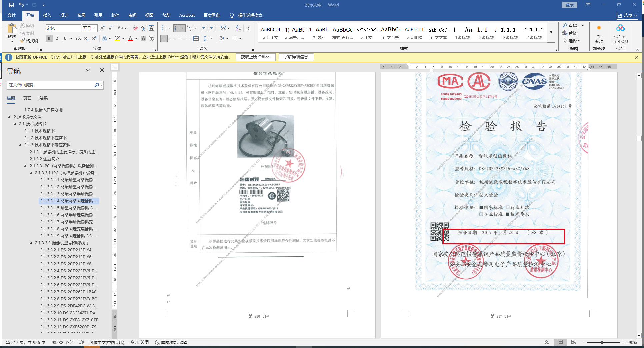Expand the styles gallery with the More arrow
This screenshot has width=644, height=348.
(x=551, y=32)
